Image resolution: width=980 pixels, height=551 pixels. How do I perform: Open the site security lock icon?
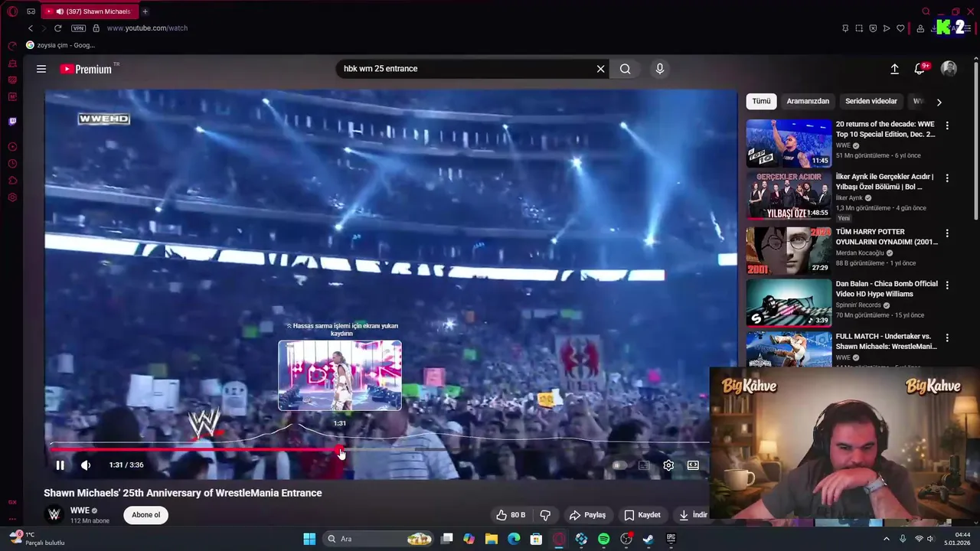coord(96,28)
